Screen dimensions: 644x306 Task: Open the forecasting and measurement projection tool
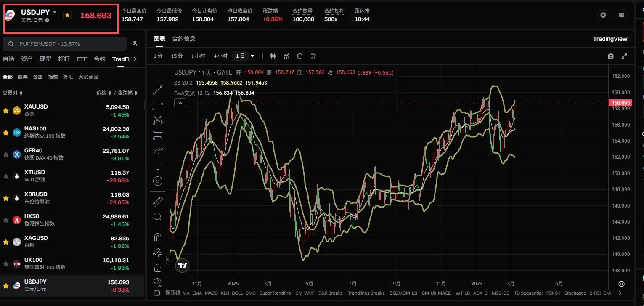tap(158, 136)
